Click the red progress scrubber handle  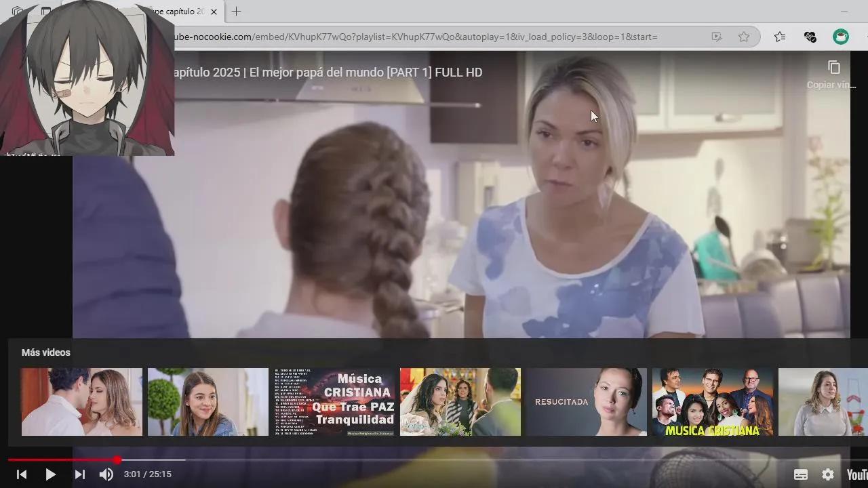click(x=117, y=460)
